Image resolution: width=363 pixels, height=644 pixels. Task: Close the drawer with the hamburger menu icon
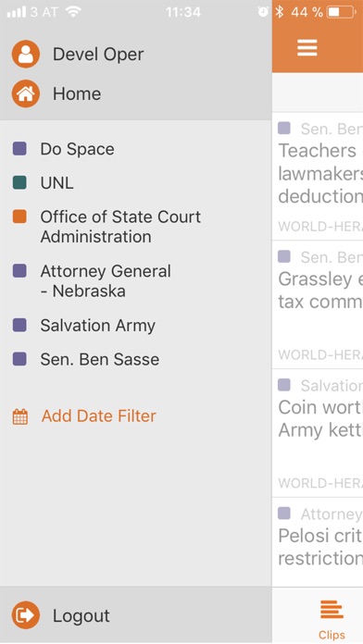click(x=307, y=48)
